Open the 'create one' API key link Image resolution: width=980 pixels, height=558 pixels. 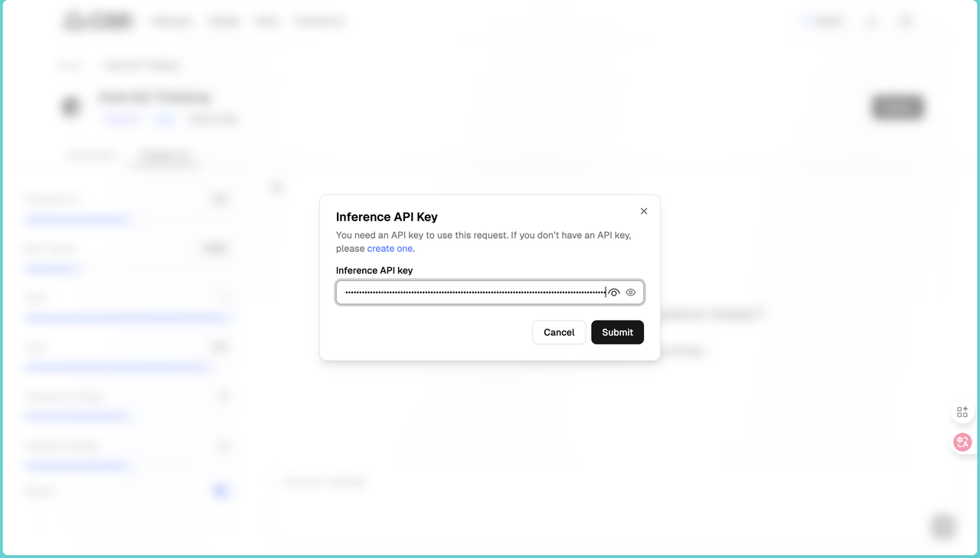(390, 249)
